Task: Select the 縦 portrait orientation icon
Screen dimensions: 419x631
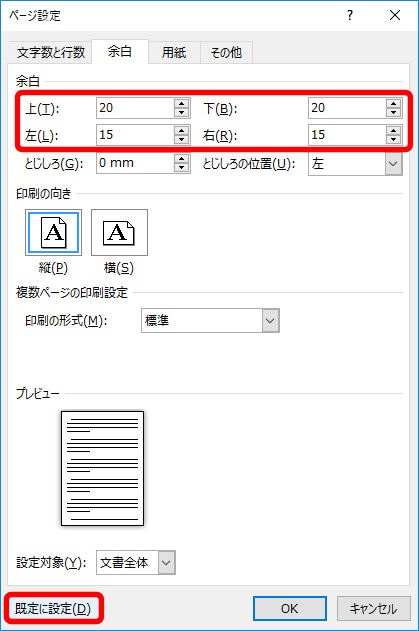Action: [x=54, y=233]
